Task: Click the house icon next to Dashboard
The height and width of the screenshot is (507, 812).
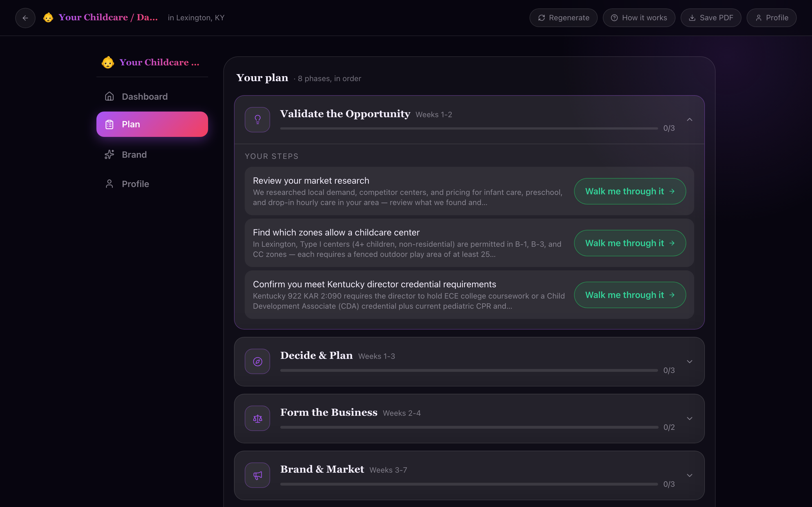Action: pyautogui.click(x=109, y=97)
